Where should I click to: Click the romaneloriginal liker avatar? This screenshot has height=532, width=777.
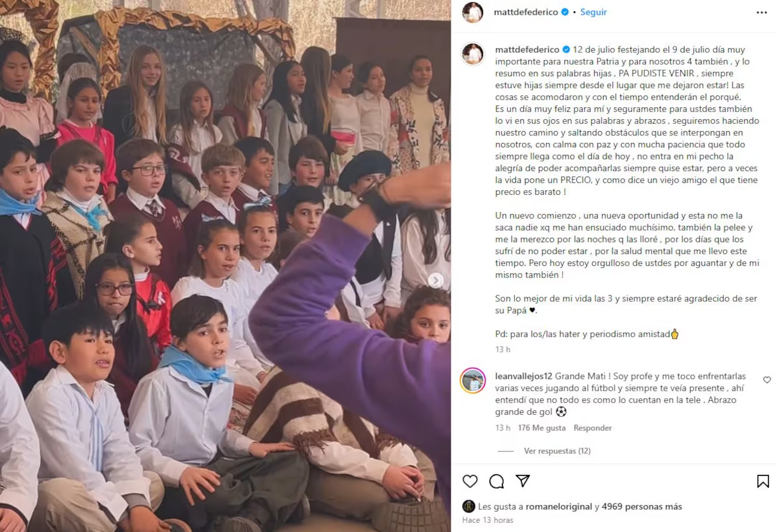pyautogui.click(x=468, y=506)
